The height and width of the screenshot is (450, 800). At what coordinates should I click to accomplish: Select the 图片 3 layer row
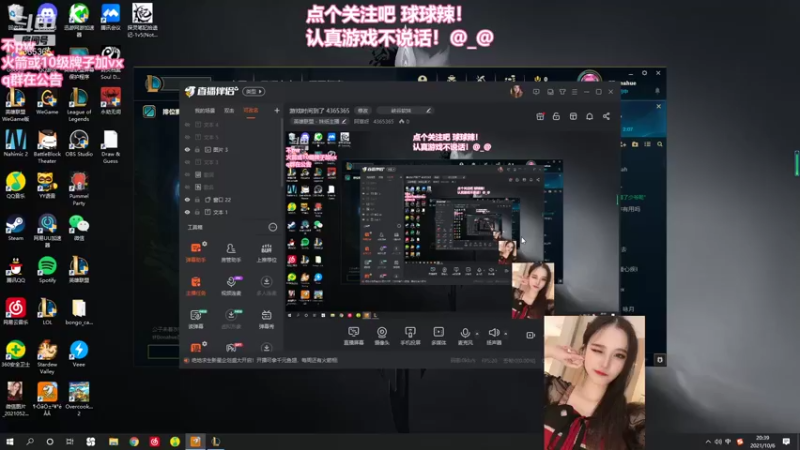tap(231, 149)
